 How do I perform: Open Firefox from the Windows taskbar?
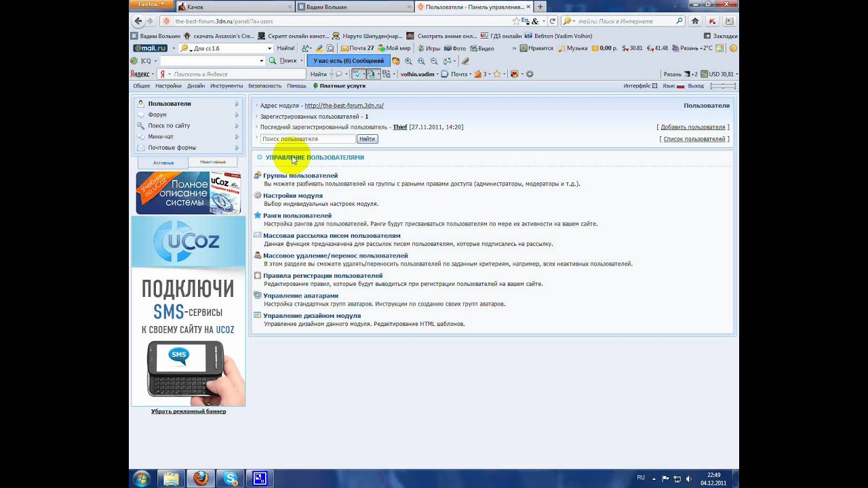click(x=201, y=478)
